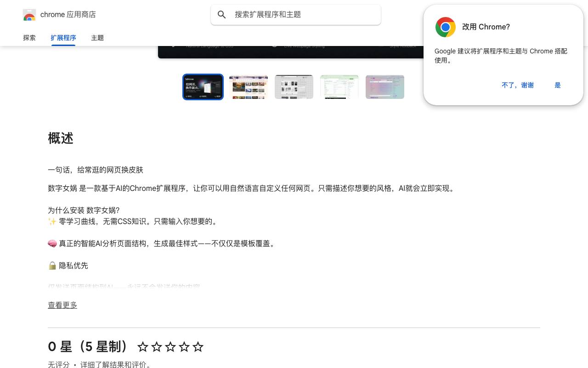This screenshot has height=368, width=588.
Task: Select the fifth pink-purple screenshot thumbnail
Action: 385,87
